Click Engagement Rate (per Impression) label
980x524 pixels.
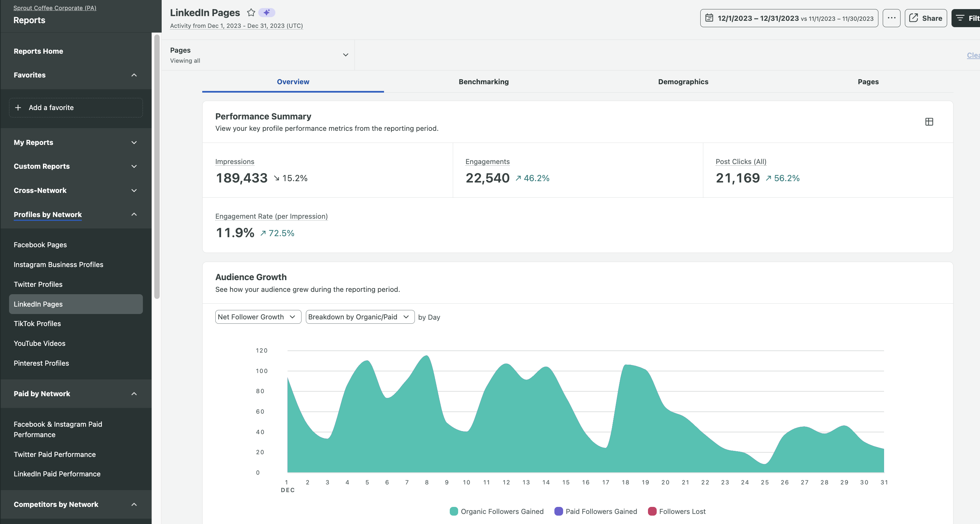pos(271,216)
